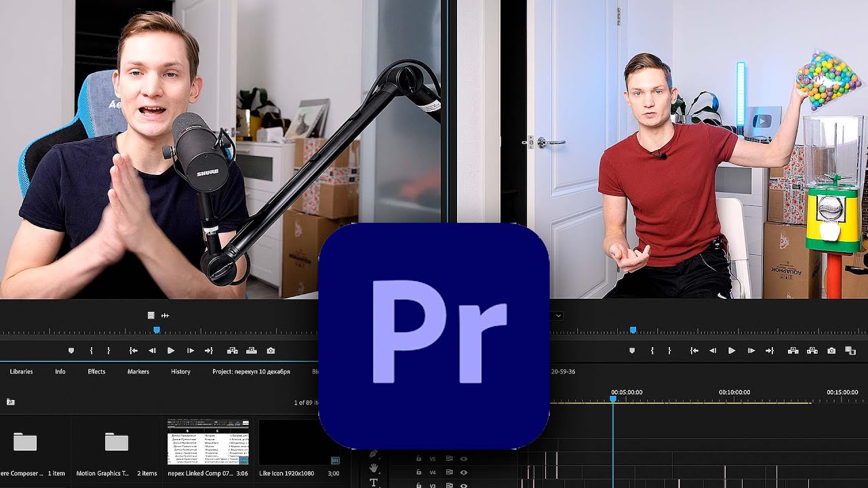Click the Extract button in Program monitor
Image resolution: width=868 pixels, height=488 pixels.
coord(812,350)
